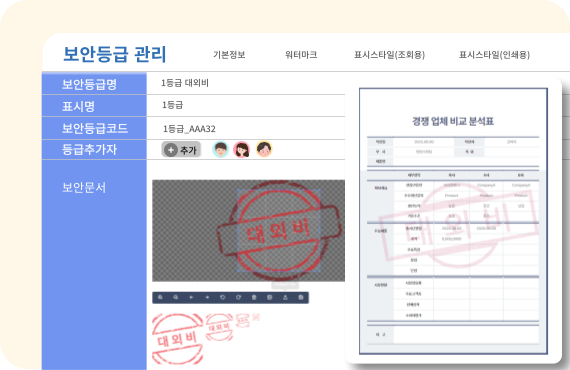570x370 pixels.
Task: Rotate stamp counterclockwise with undo-rotate icon
Action: (222, 297)
